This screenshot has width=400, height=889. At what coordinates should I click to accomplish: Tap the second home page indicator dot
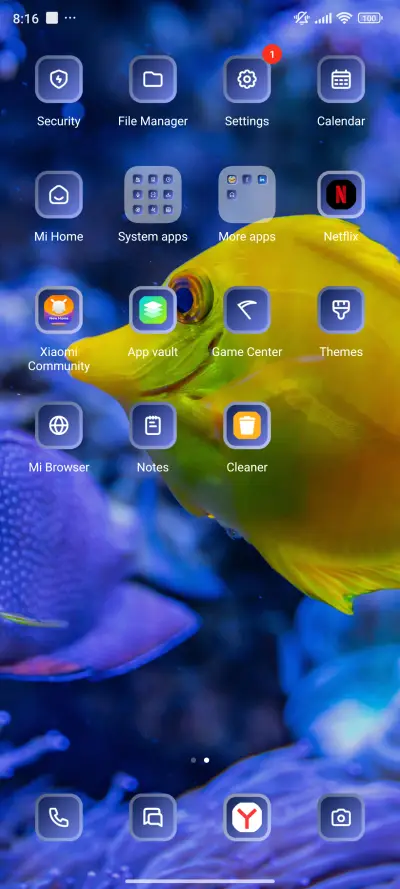[x=206, y=760]
